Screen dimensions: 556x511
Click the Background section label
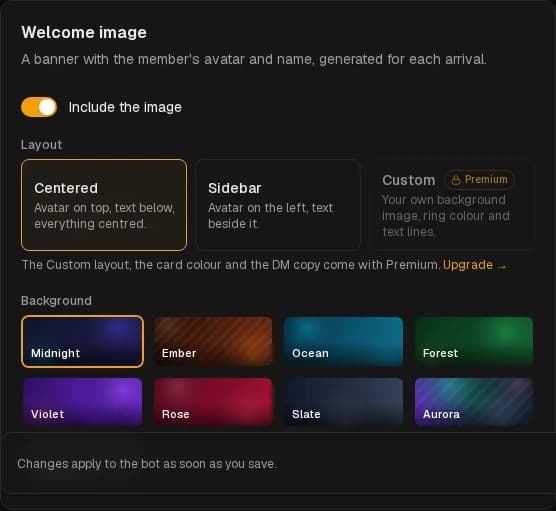click(56, 301)
